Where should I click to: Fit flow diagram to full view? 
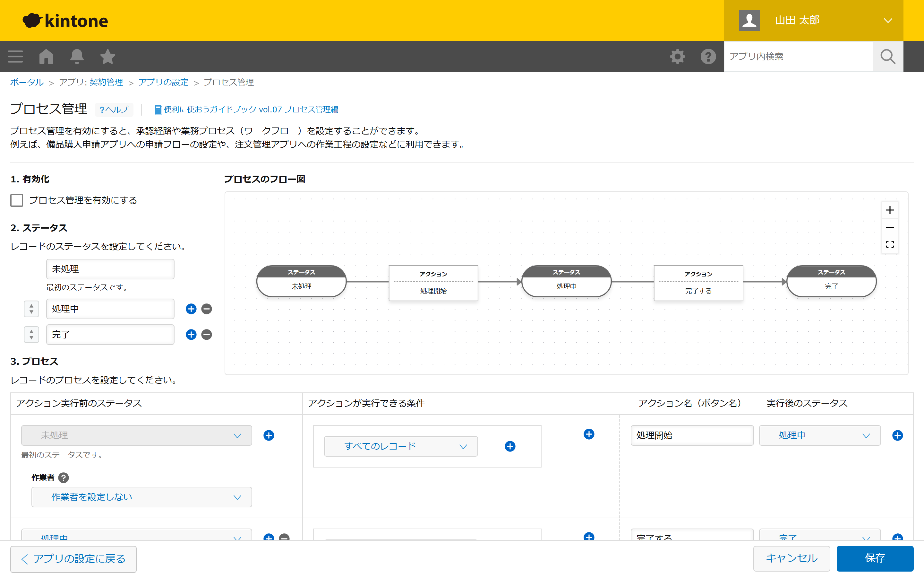point(890,245)
